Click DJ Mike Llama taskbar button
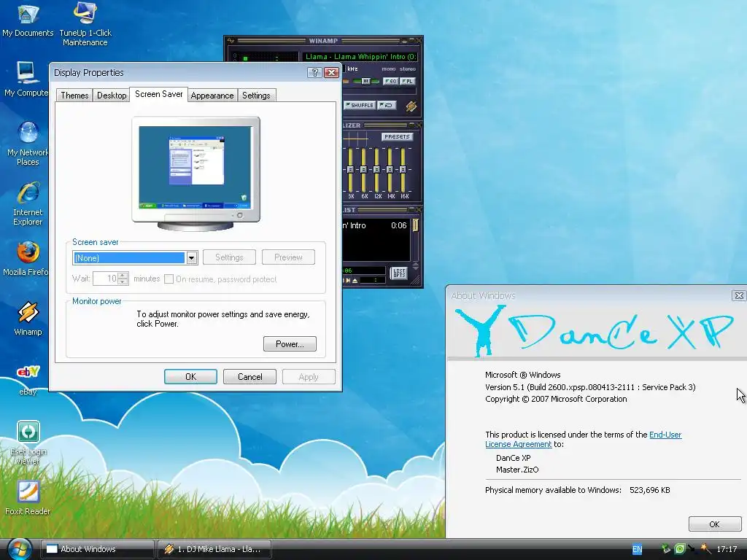 pos(214,549)
